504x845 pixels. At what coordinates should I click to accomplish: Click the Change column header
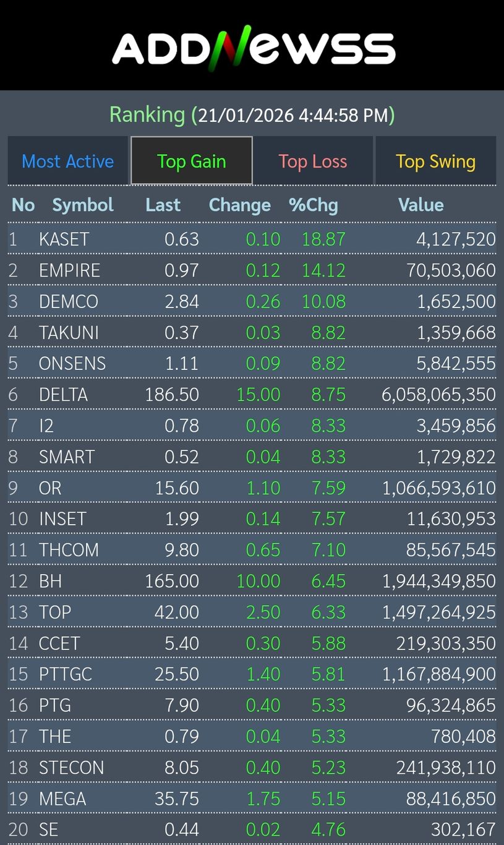click(240, 205)
